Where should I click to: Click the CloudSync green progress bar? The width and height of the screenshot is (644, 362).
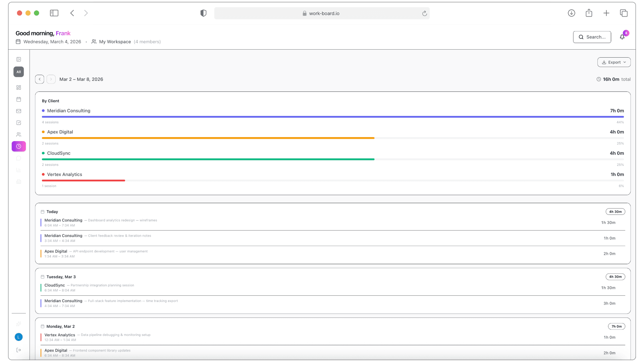[x=208, y=159]
